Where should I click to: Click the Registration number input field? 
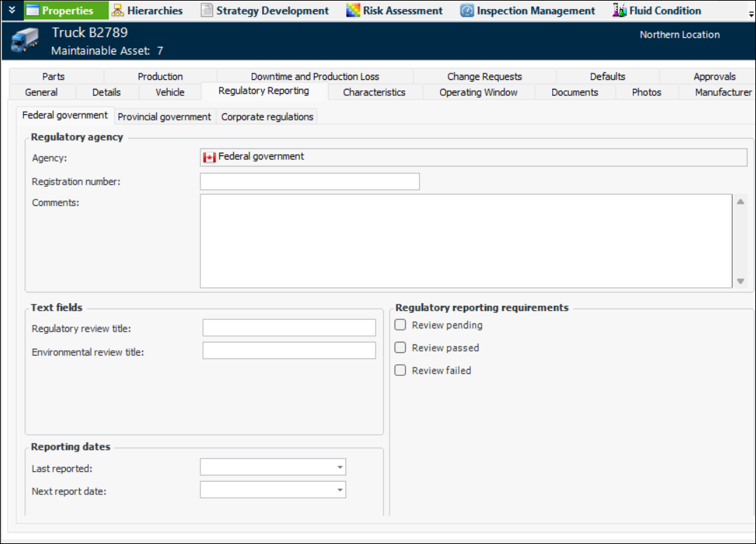tap(309, 182)
